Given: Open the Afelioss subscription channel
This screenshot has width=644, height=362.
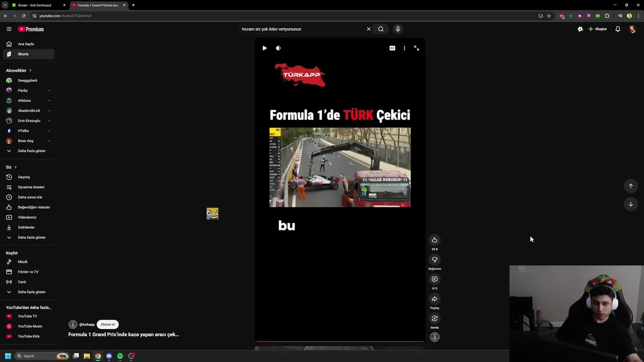Looking at the screenshot, I should 29,101.
